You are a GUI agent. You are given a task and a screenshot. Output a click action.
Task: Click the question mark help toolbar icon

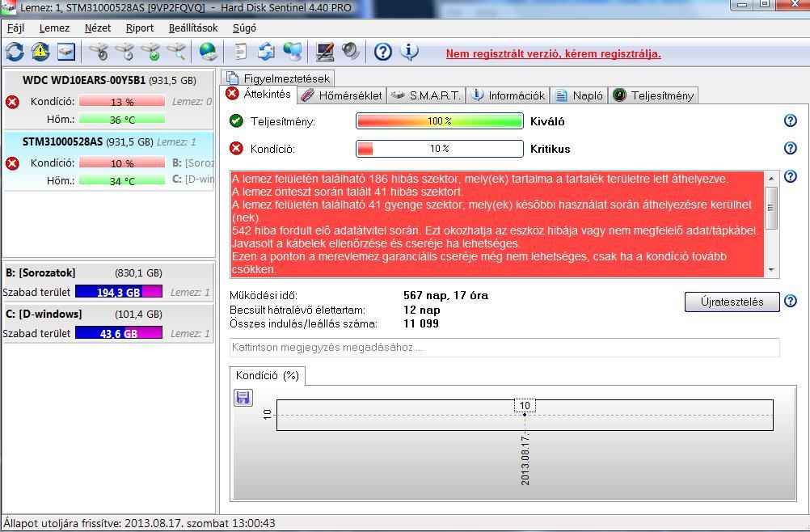[x=383, y=52]
